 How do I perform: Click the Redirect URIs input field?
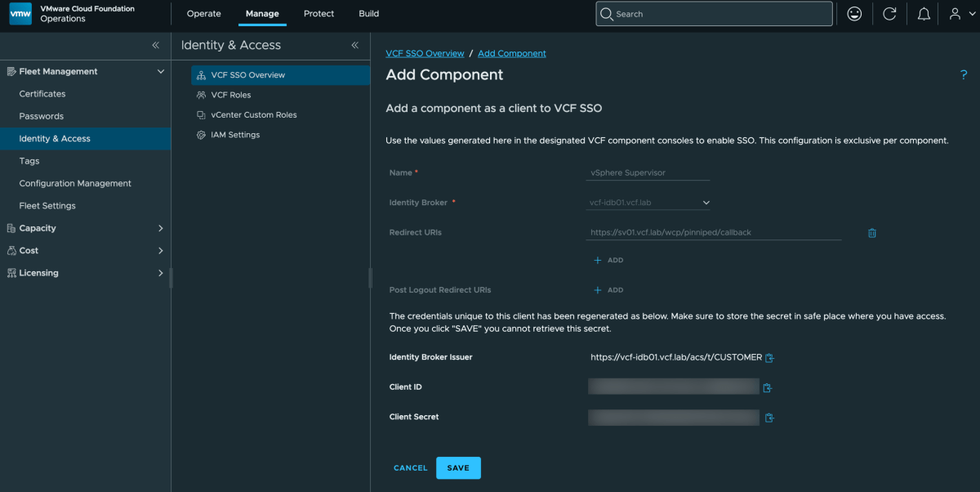[x=714, y=232]
